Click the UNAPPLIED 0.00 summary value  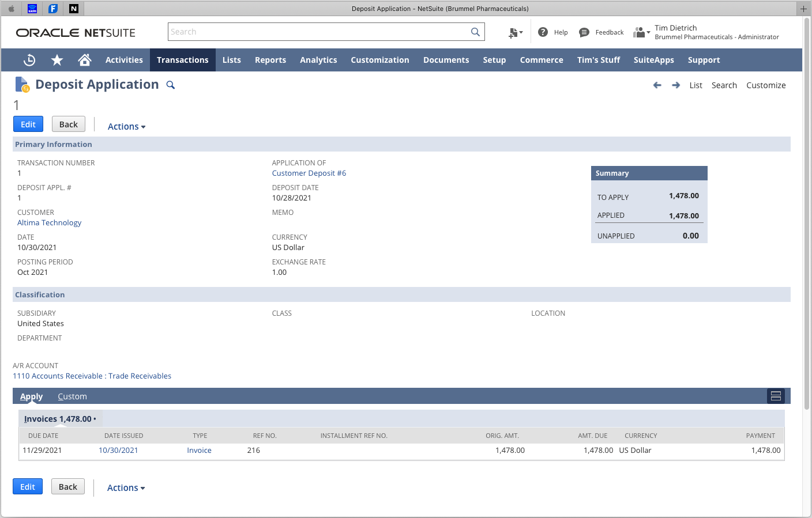[x=691, y=236]
